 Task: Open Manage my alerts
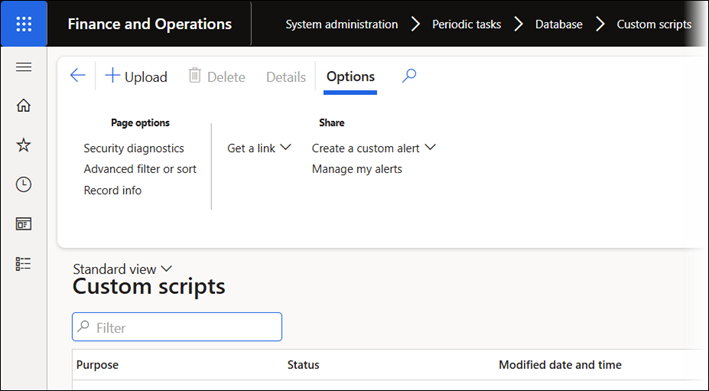pos(357,169)
